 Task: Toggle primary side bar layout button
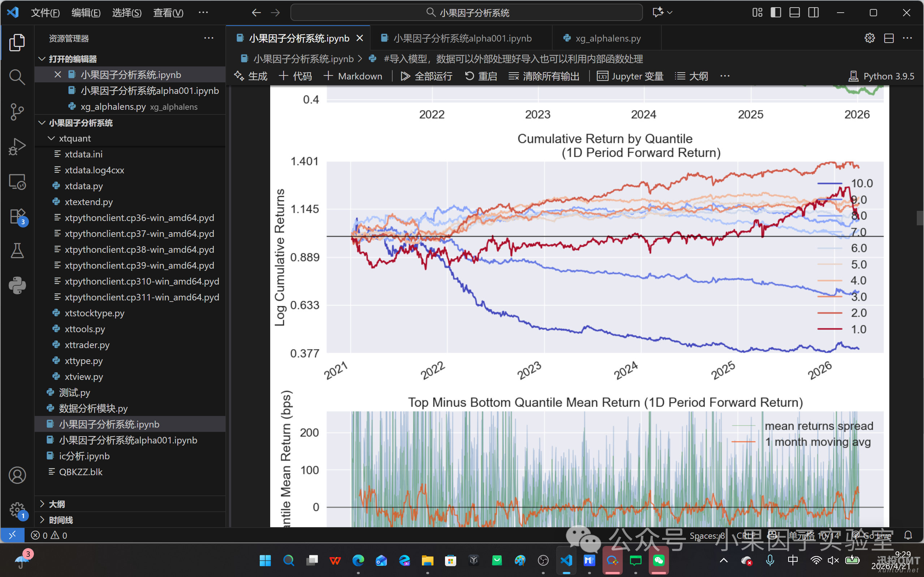[x=776, y=13]
